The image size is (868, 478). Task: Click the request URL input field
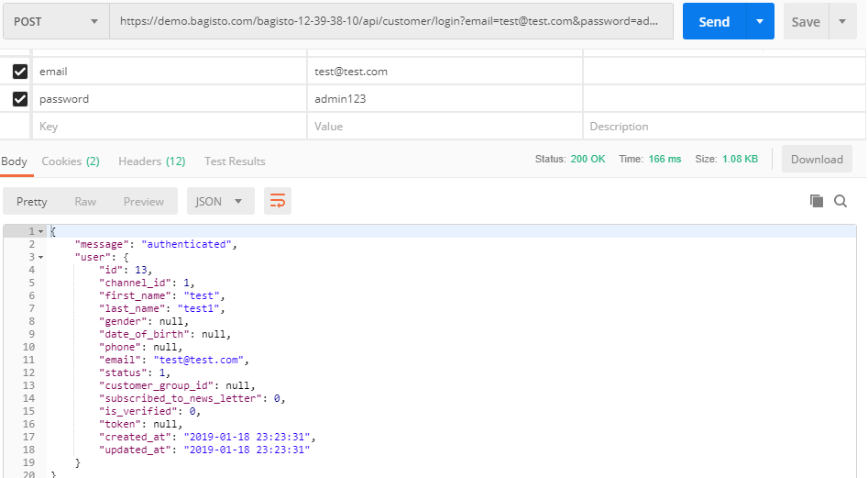tap(390, 22)
